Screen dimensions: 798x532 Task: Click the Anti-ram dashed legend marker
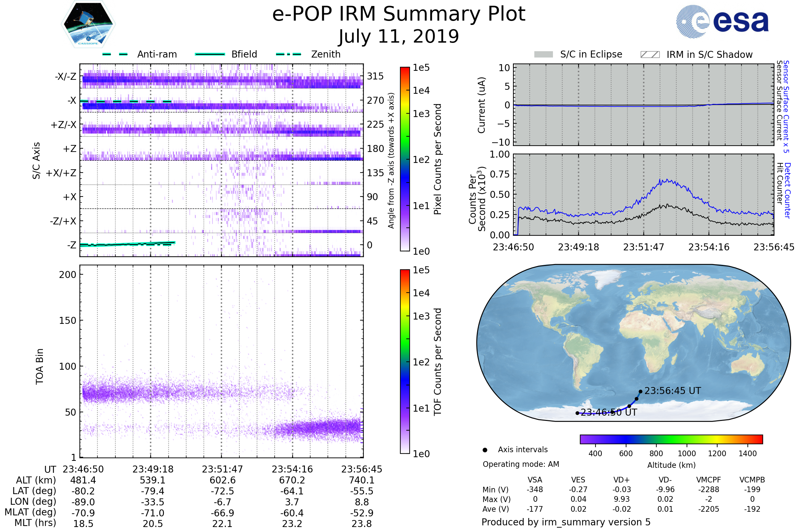point(115,54)
